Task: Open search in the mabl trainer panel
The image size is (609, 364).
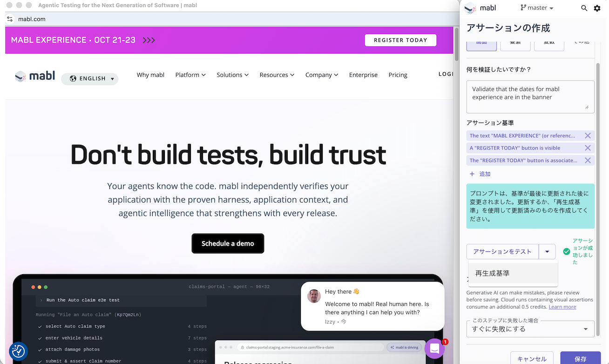Action: pos(584,8)
